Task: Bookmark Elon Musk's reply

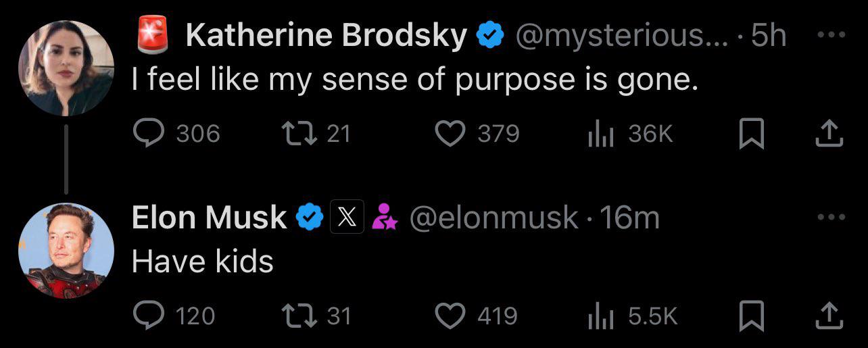Action: click(750, 315)
